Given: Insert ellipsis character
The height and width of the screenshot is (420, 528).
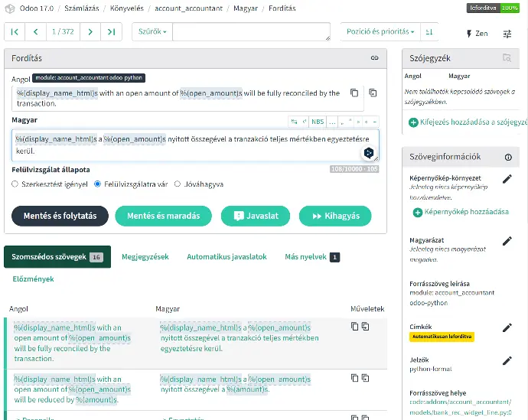Looking at the screenshot, I should click(x=332, y=122).
